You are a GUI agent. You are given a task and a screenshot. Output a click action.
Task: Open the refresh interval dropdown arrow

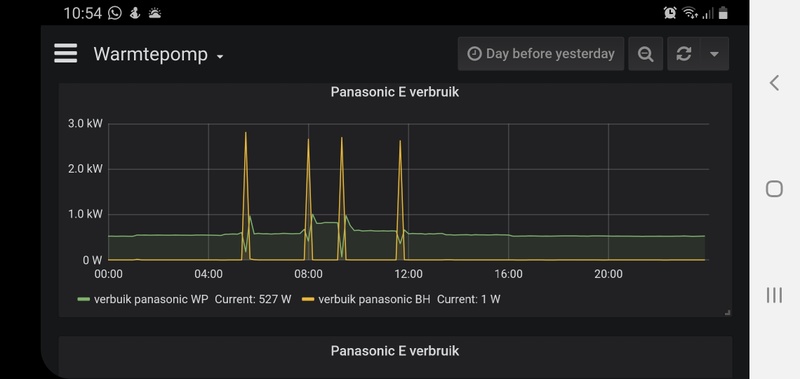click(x=714, y=54)
